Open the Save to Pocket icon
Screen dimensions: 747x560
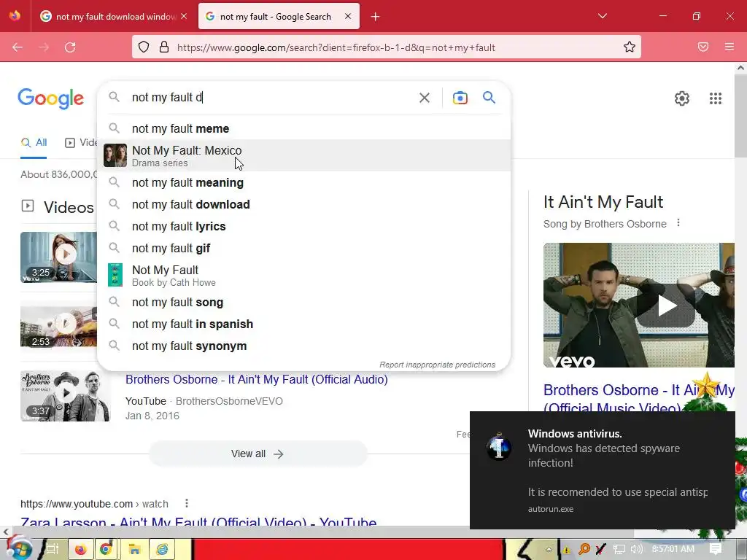point(703,47)
